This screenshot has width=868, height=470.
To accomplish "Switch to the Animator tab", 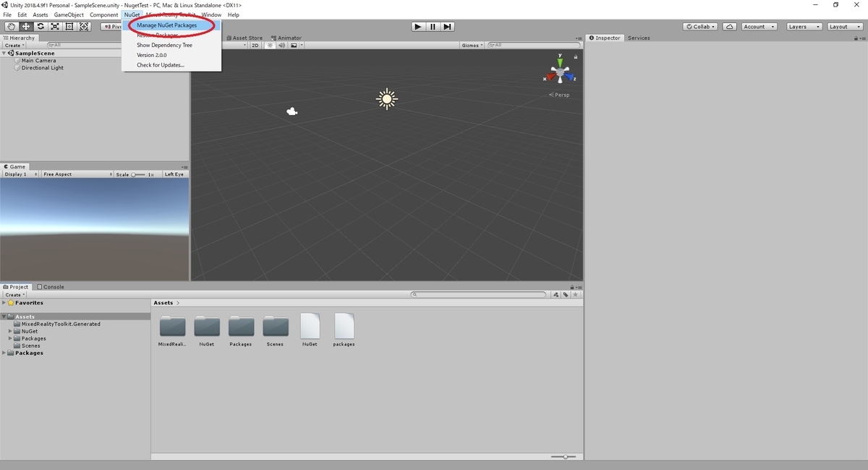I will point(286,38).
